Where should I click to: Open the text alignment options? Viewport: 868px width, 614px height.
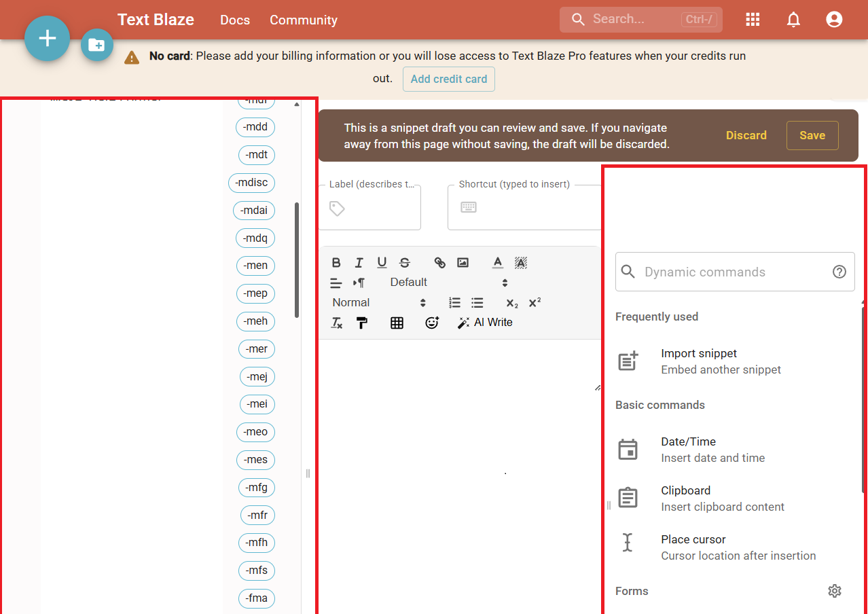click(336, 283)
